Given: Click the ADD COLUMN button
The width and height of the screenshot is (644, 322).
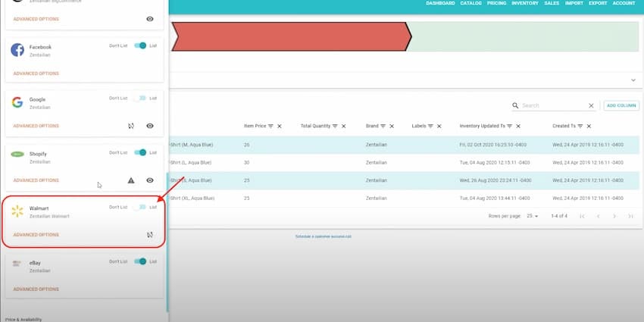Looking at the screenshot, I should tap(621, 105).
